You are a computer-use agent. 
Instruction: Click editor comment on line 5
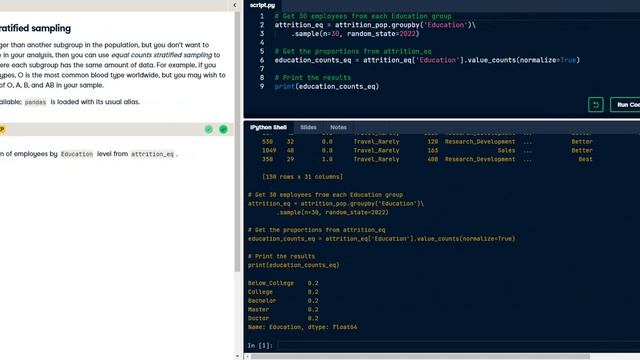click(353, 51)
